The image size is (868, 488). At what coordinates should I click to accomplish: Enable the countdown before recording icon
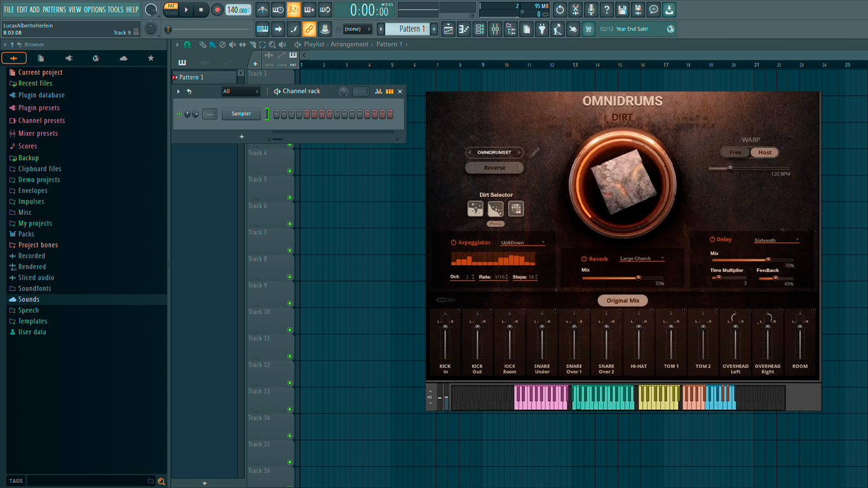[x=294, y=10]
